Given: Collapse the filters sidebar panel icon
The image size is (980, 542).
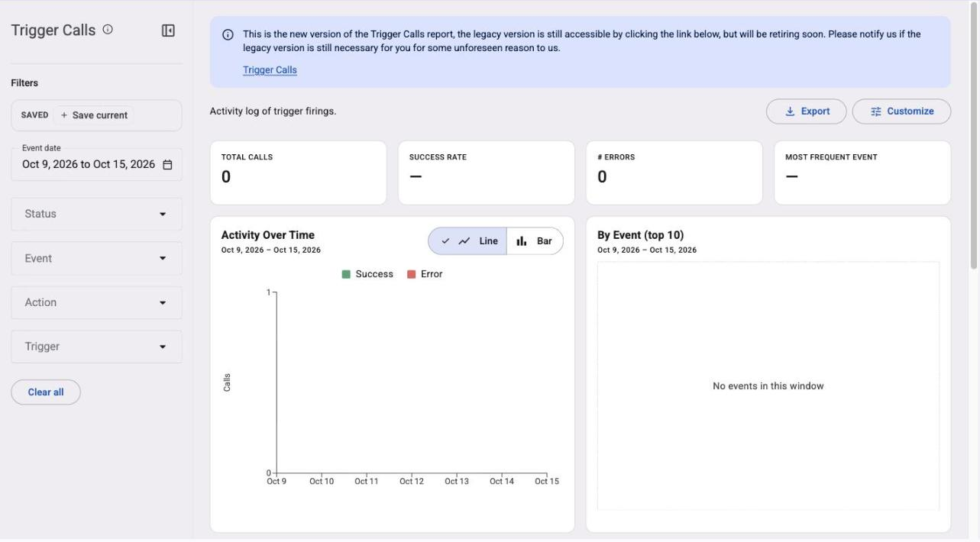Looking at the screenshot, I should coord(168,31).
